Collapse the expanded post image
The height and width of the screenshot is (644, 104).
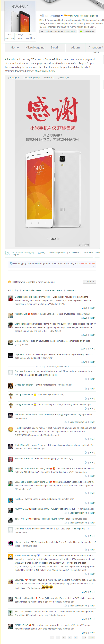click(x=13, y=78)
